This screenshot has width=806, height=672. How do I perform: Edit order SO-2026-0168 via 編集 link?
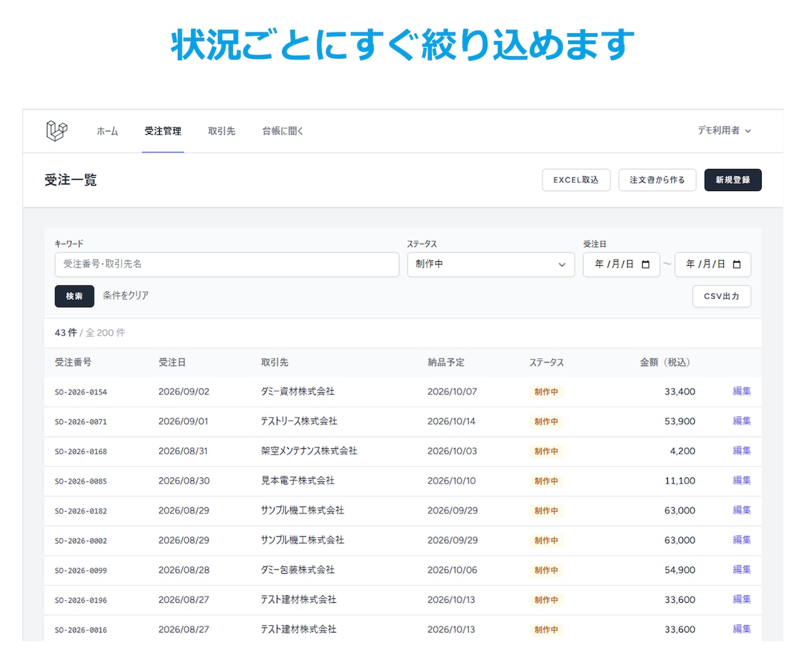pos(742,451)
